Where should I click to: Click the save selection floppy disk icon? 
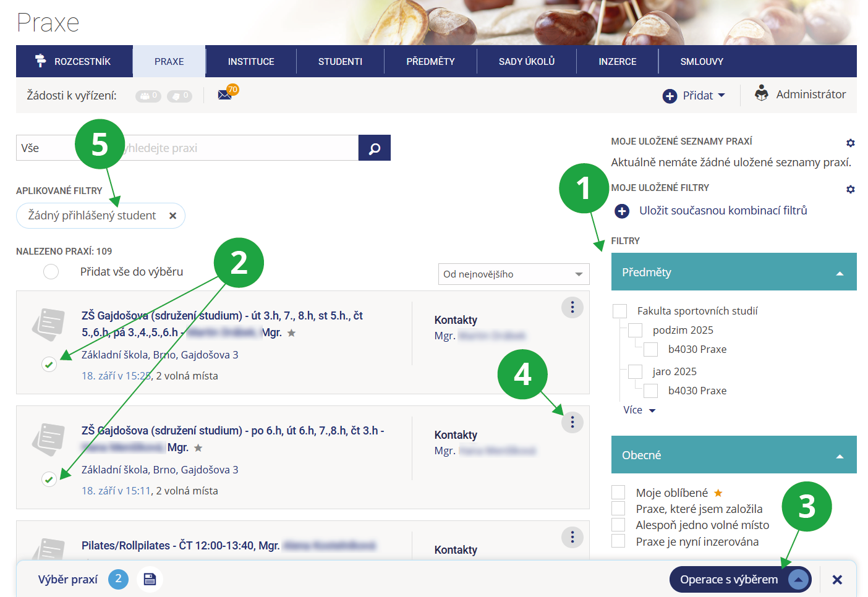click(150, 579)
